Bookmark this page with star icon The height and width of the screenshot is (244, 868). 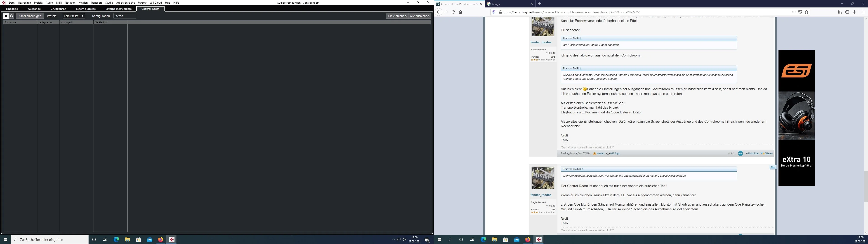point(806,12)
